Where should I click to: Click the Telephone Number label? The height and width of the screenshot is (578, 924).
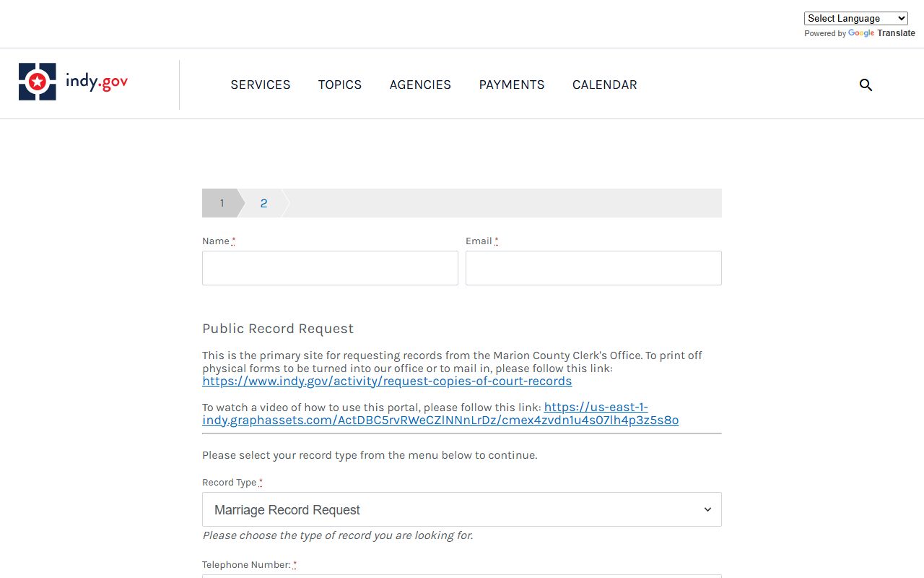coord(249,565)
